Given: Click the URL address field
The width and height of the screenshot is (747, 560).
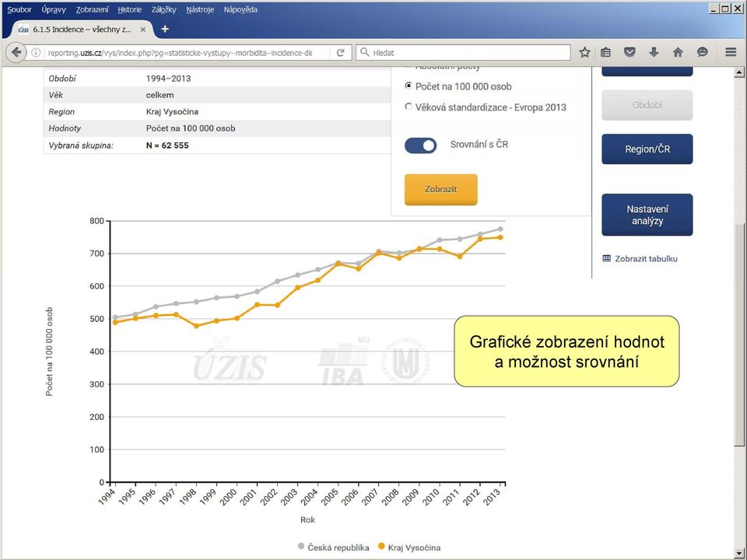Looking at the screenshot, I should pos(180,53).
